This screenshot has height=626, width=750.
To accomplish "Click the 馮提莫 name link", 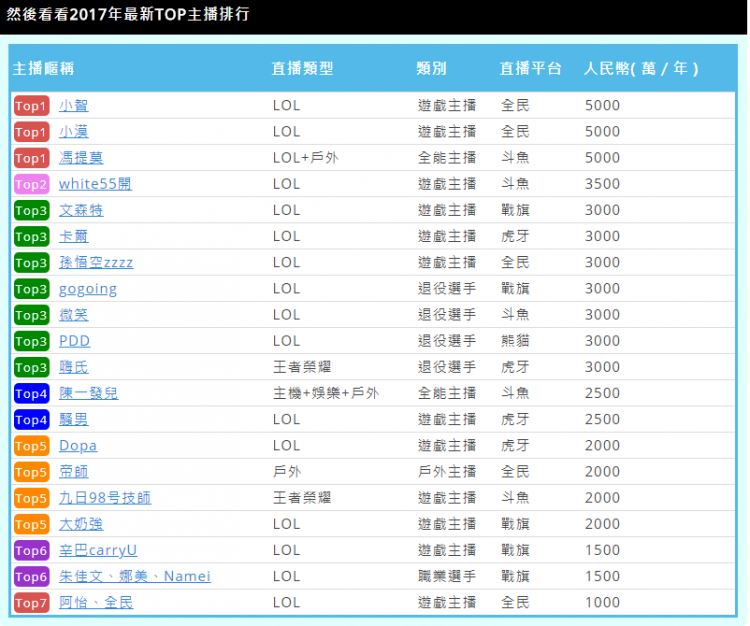I will (x=80, y=158).
